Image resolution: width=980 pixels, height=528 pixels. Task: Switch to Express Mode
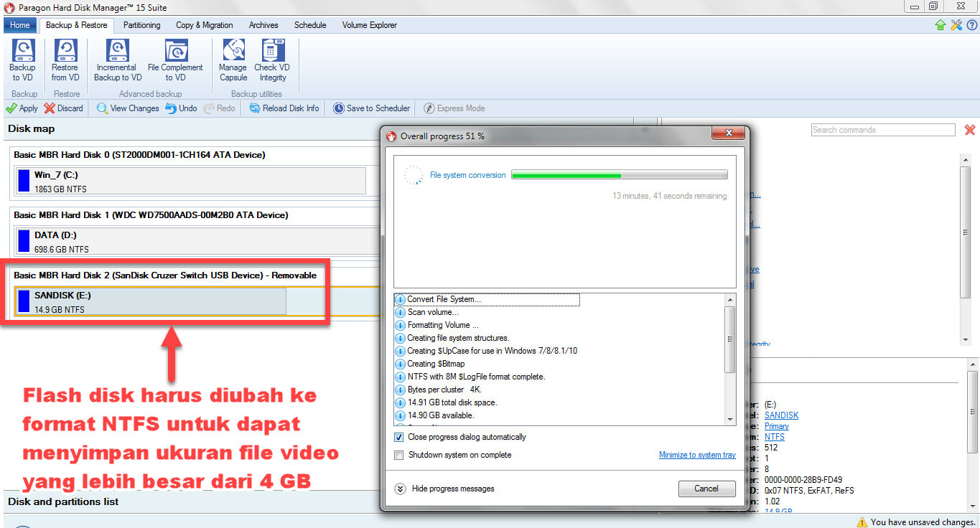pos(454,108)
